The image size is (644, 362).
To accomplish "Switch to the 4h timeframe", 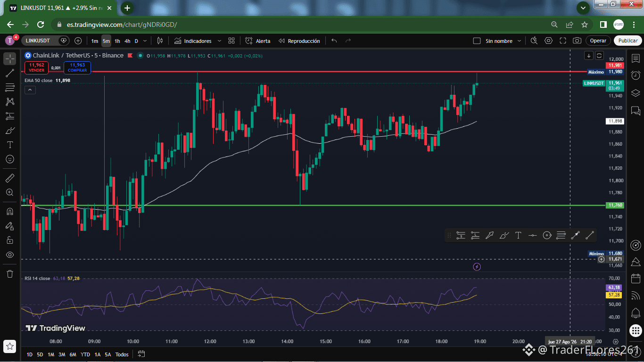I will point(127,41).
